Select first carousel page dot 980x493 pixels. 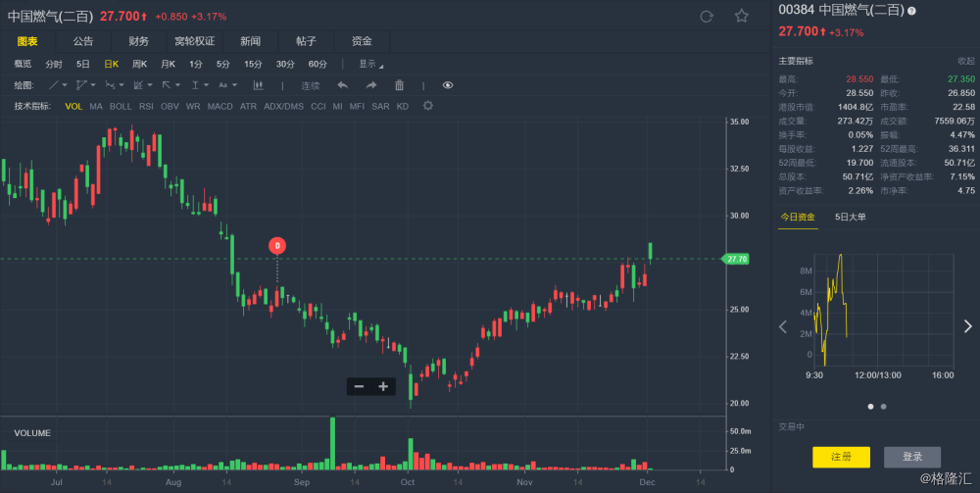870,406
